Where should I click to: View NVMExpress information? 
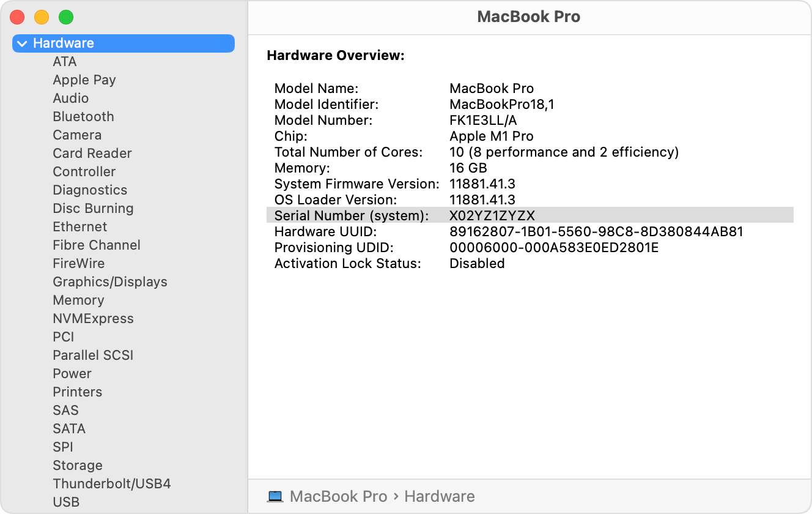tap(93, 319)
